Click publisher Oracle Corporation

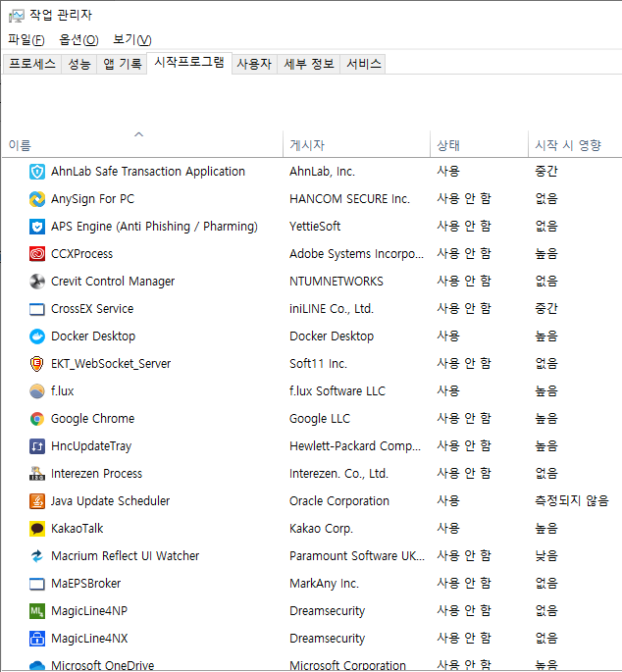coord(339,501)
